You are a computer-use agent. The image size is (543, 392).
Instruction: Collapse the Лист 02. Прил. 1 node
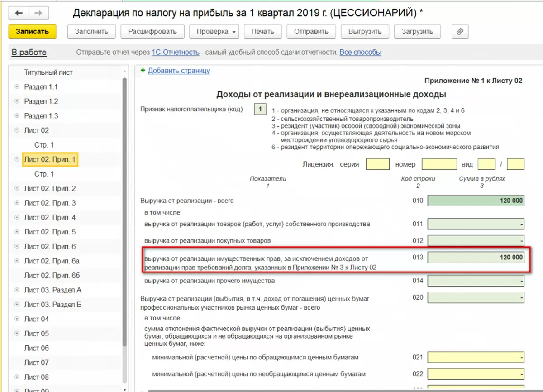tap(17, 159)
